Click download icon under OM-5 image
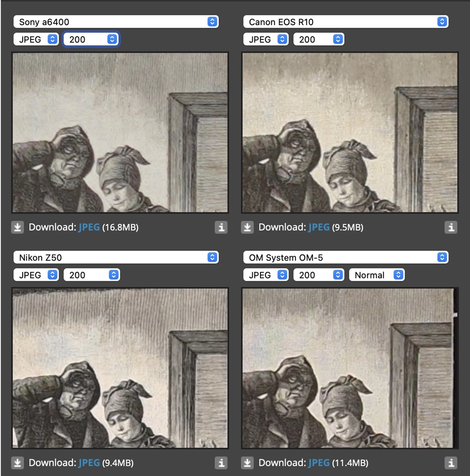470x476 pixels. point(248,463)
